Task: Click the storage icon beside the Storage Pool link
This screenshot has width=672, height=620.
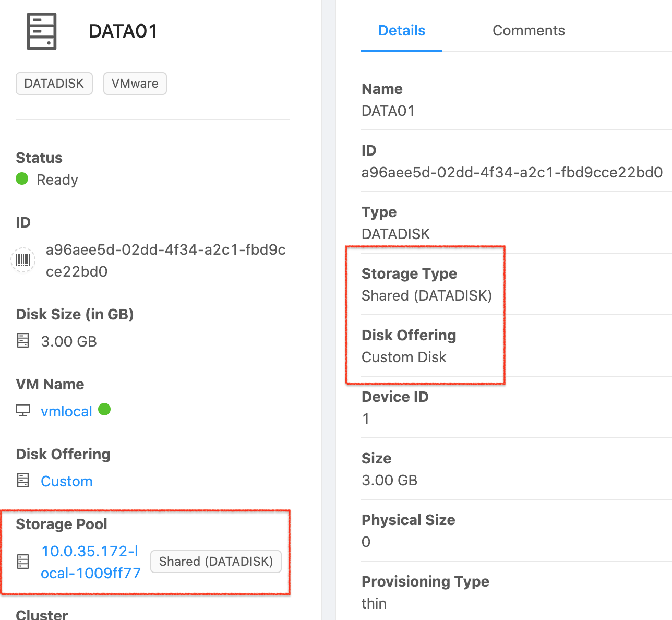Action: point(22,561)
